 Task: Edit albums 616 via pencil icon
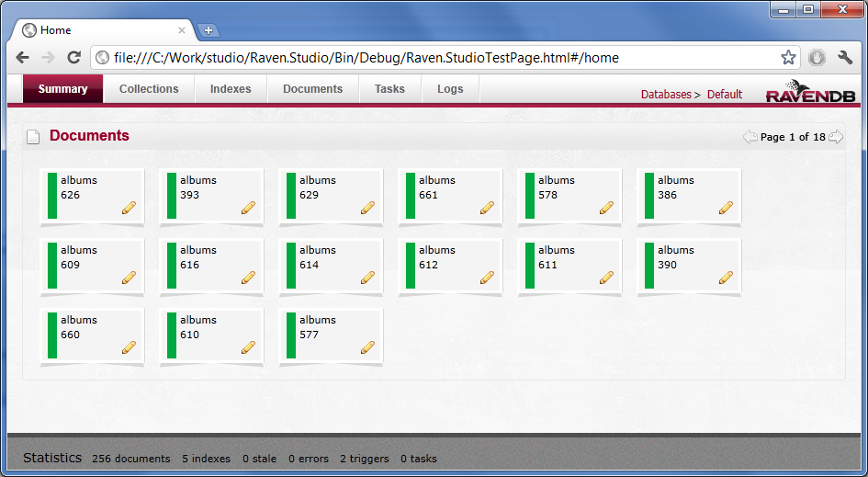[249, 278]
